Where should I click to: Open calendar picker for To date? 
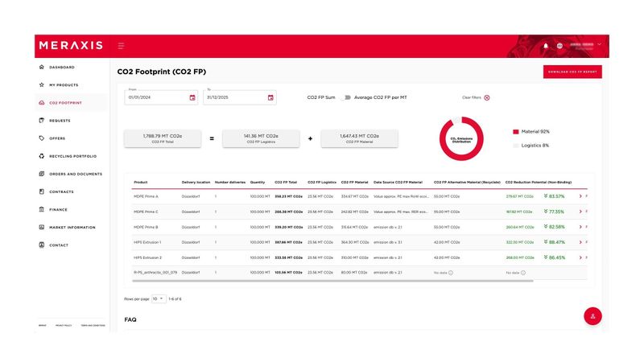click(270, 97)
